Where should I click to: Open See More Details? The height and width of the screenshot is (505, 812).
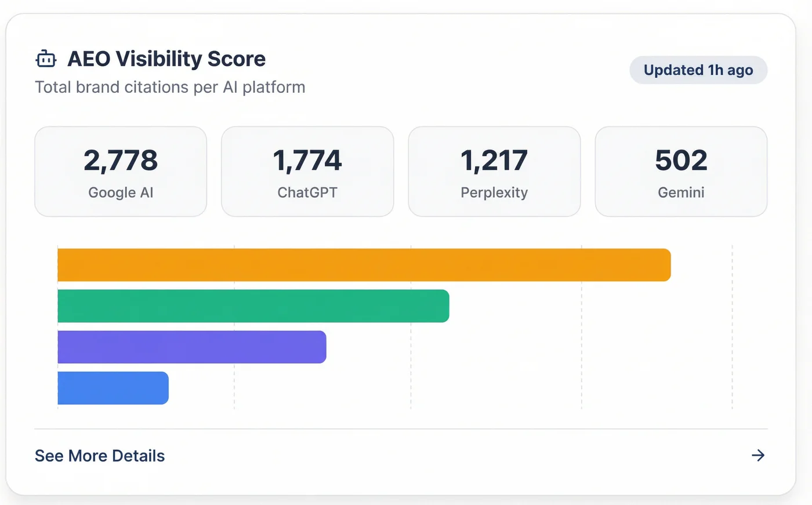pyautogui.click(x=99, y=456)
